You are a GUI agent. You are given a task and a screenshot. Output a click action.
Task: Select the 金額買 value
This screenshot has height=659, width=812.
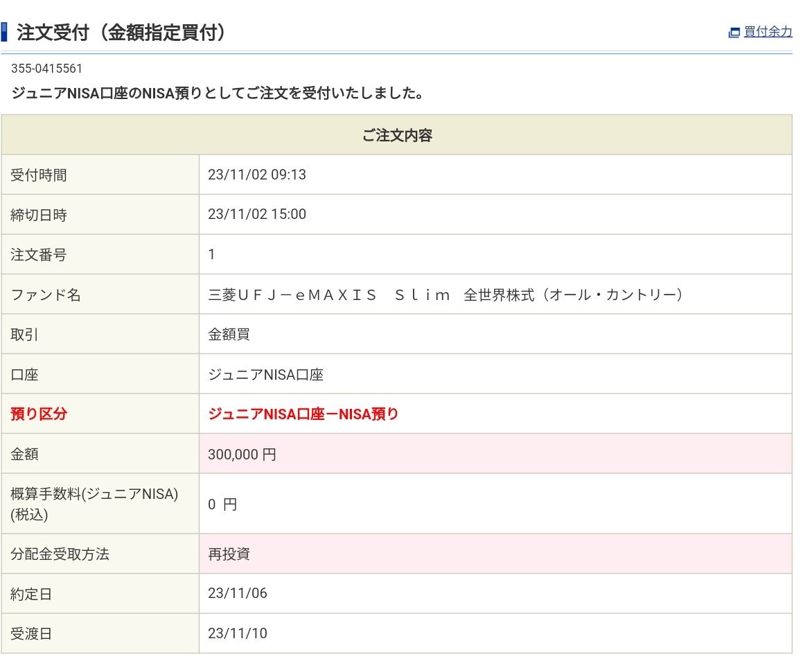[x=229, y=335]
